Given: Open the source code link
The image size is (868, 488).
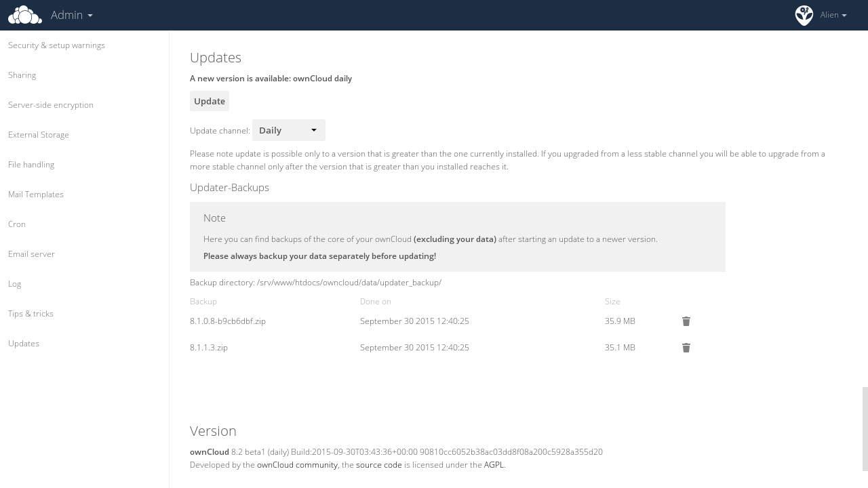Looking at the screenshot, I should 378,465.
